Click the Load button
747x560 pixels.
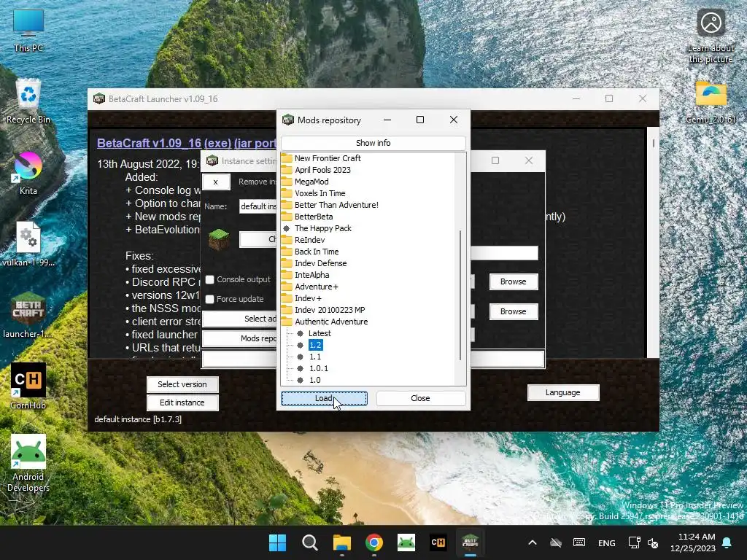tap(324, 398)
